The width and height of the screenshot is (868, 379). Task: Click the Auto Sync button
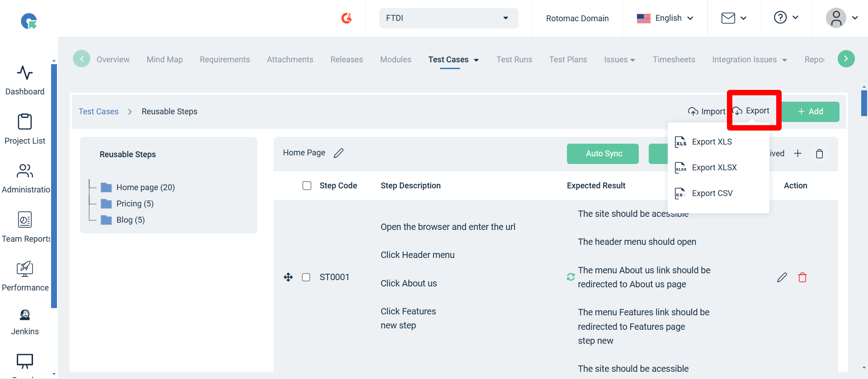tap(603, 154)
